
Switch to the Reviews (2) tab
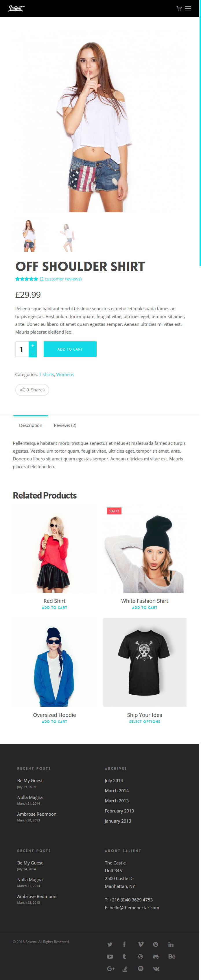[65, 425]
